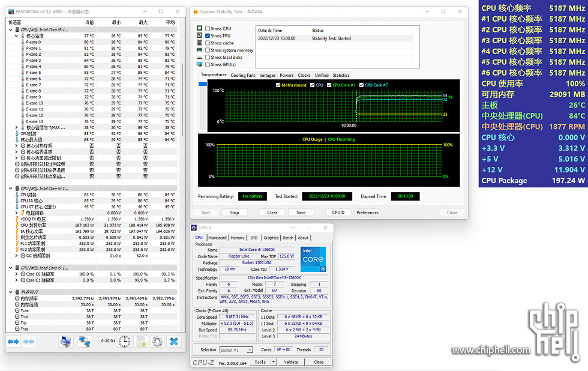Click the blue expand-columns arrows icon in HWiNFO

13,341
